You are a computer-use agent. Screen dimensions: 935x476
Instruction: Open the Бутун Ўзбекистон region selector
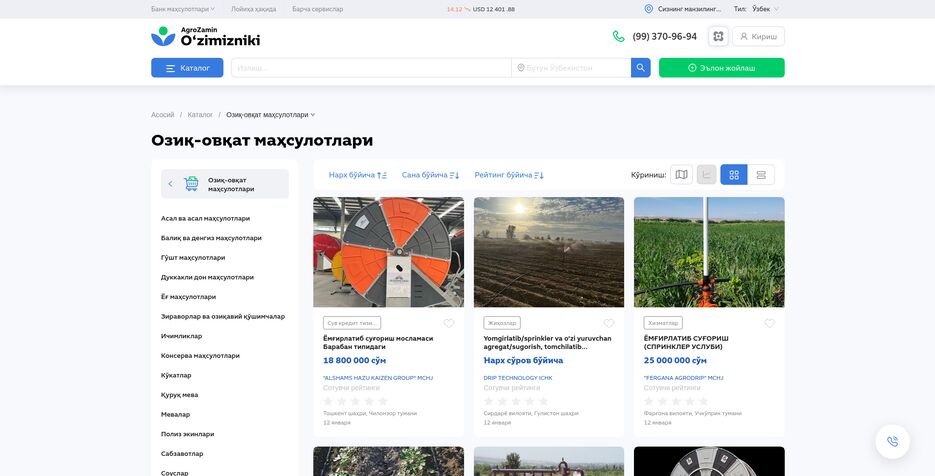pyautogui.click(x=571, y=68)
